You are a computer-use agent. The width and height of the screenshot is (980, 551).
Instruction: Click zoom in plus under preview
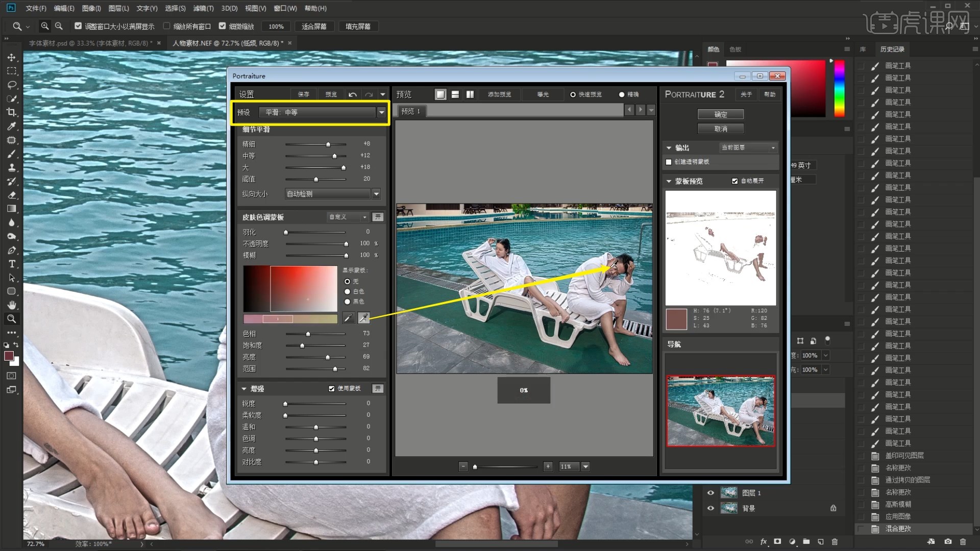coord(548,466)
